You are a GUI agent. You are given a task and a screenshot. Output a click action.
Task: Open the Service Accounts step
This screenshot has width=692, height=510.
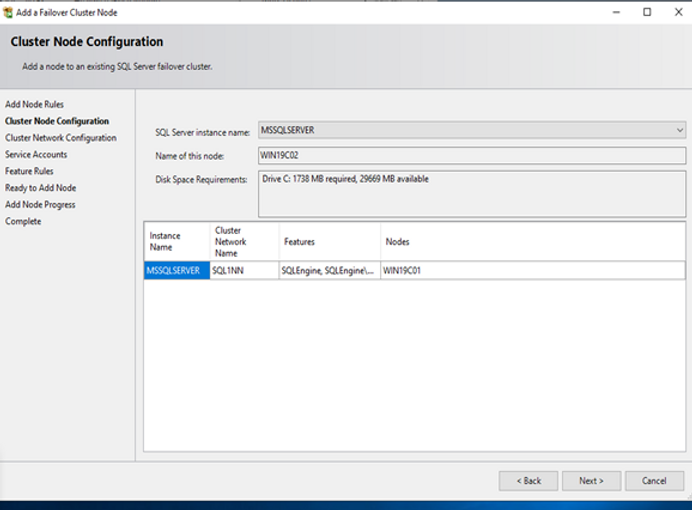point(36,155)
